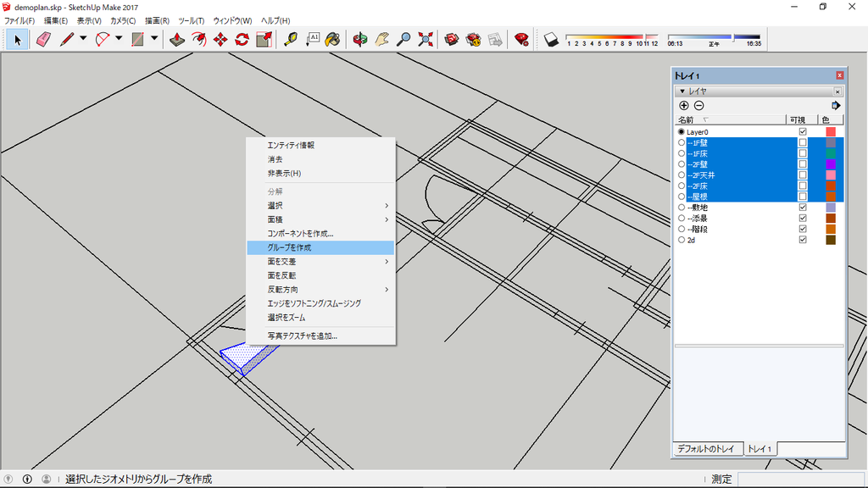This screenshot has height=488, width=868.
Task: Collapse the レイヤ panel triangle
Action: coord(682,91)
